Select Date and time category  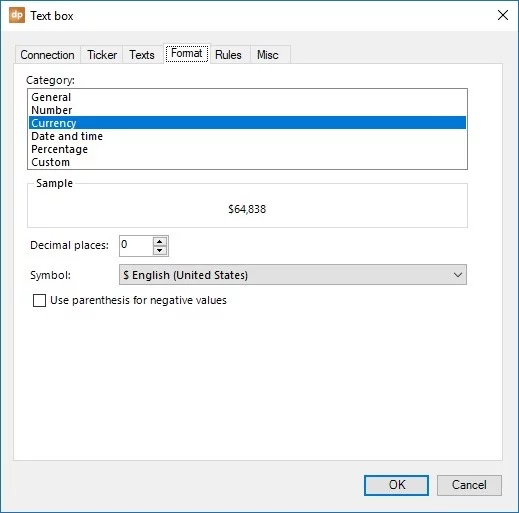tap(247, 136)
